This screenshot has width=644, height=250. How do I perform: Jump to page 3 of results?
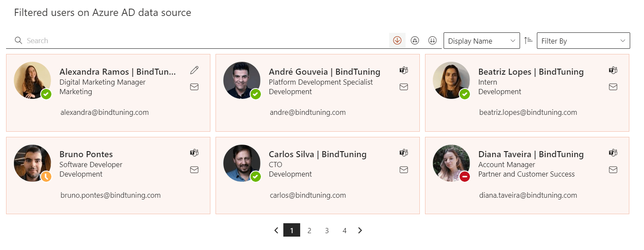click(327, 230)
